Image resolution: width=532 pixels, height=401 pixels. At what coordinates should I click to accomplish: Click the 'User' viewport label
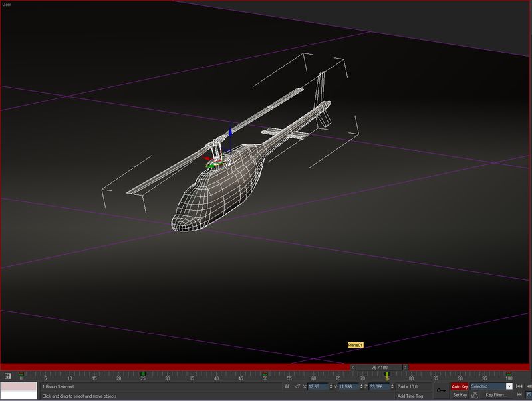(x=6, y=5)
